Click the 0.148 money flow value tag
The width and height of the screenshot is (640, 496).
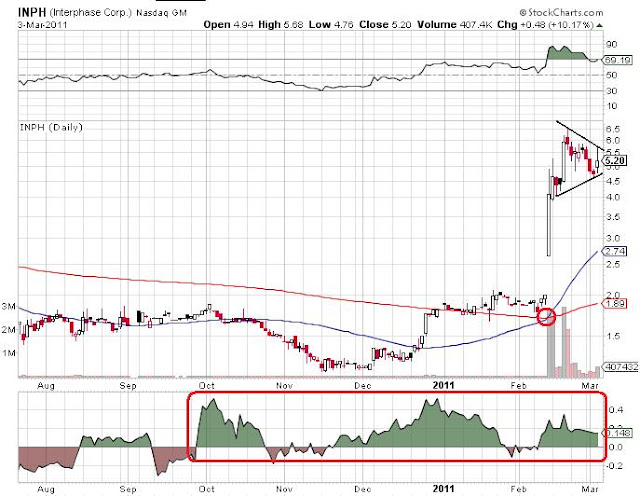pos(619,433)
